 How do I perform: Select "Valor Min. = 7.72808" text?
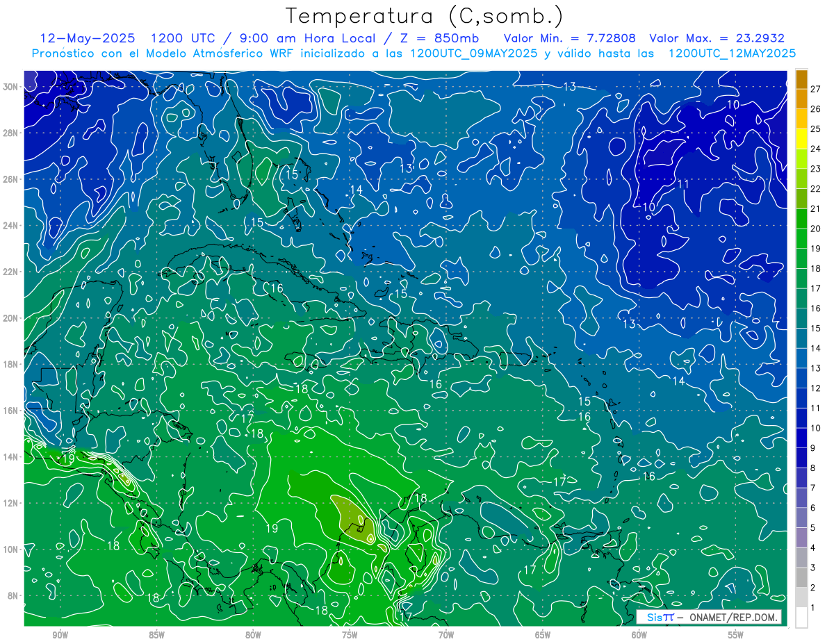click(570, 38)
